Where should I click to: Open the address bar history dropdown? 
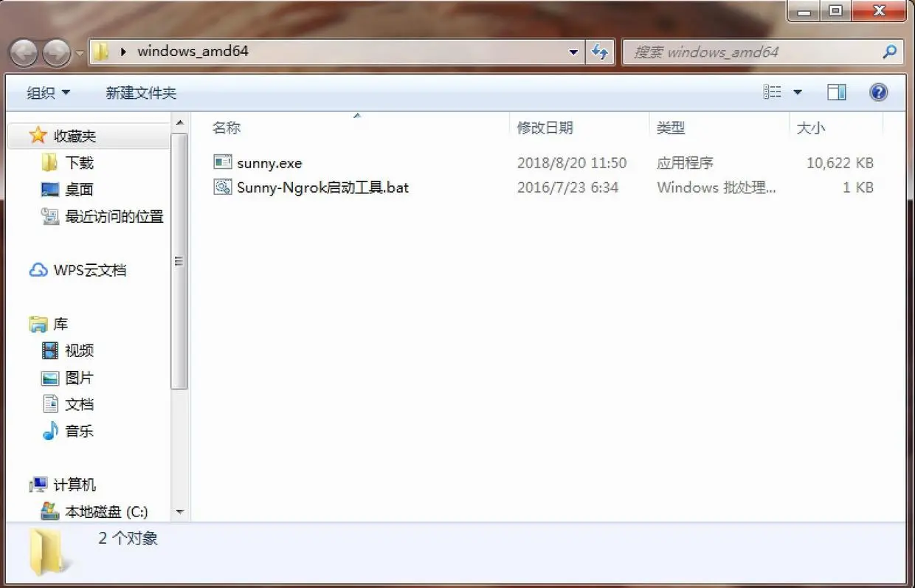coord(573,52)
